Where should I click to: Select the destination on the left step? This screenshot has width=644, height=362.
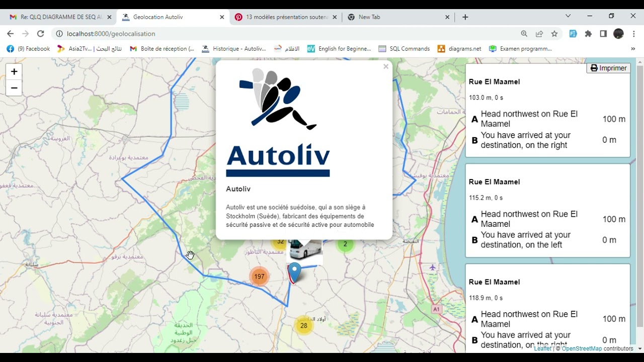pos(547,240)
